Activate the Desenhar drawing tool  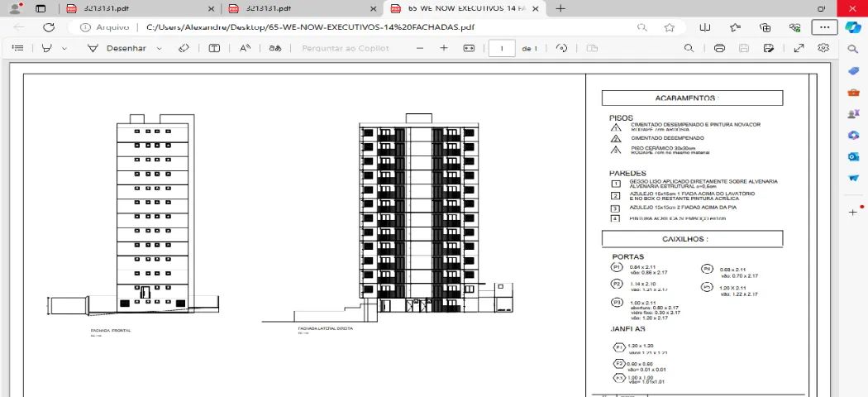coord(117,48)
